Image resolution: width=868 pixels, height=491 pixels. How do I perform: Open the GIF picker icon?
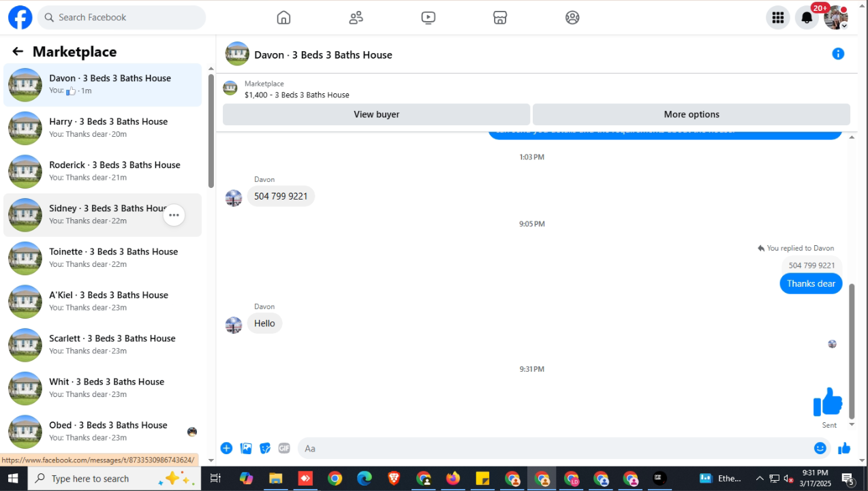click(284, 448)
